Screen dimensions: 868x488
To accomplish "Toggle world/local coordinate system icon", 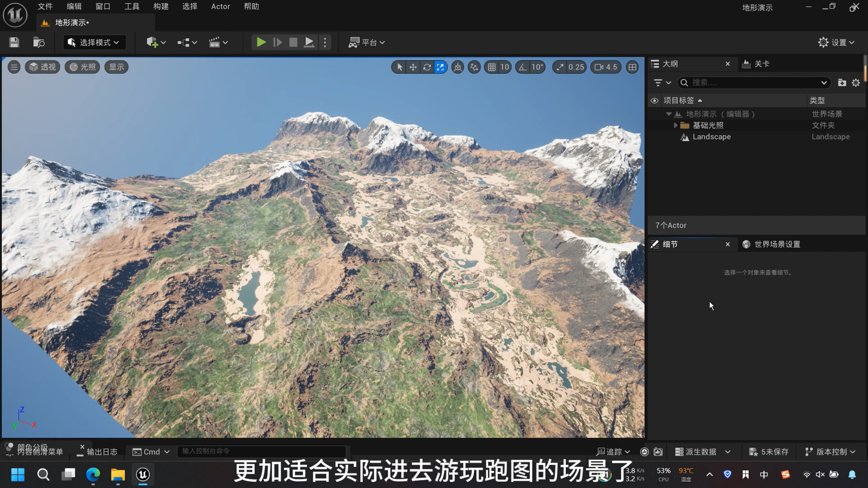I will pos(457,67).
